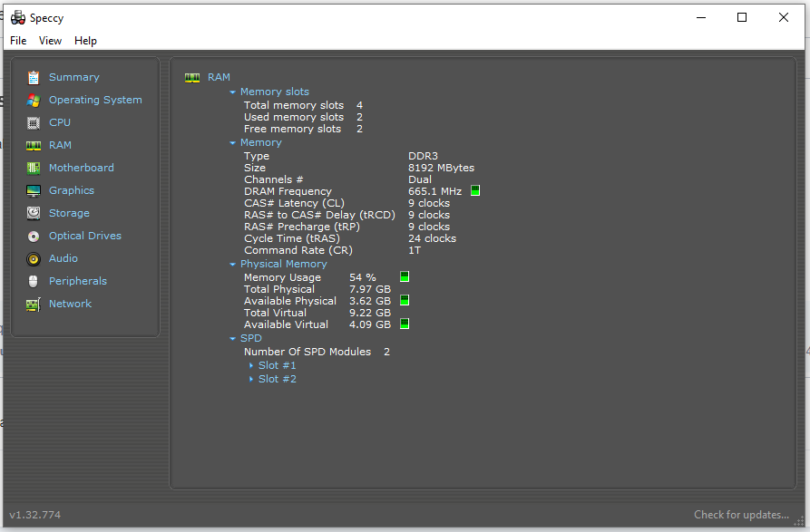Screen dimensions: 810x532
Task: Open the Audio section
Action: (x=63, y=258)
